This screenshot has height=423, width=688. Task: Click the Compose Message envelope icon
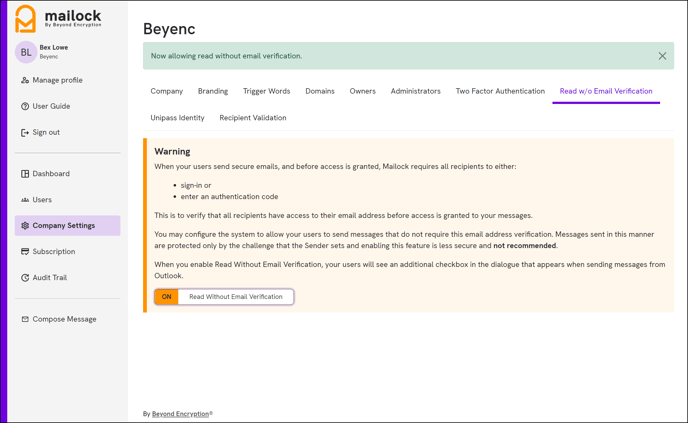click(x=25, y=319)
